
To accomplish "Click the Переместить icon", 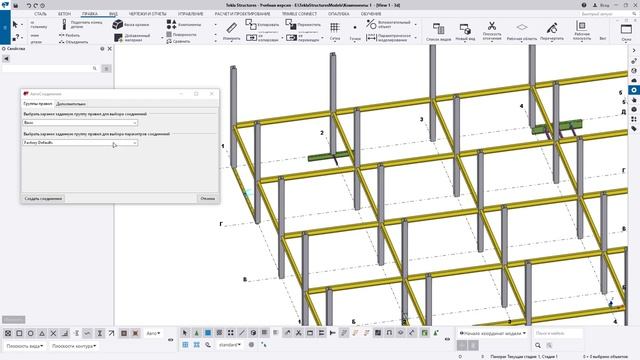I will [291, 24].
